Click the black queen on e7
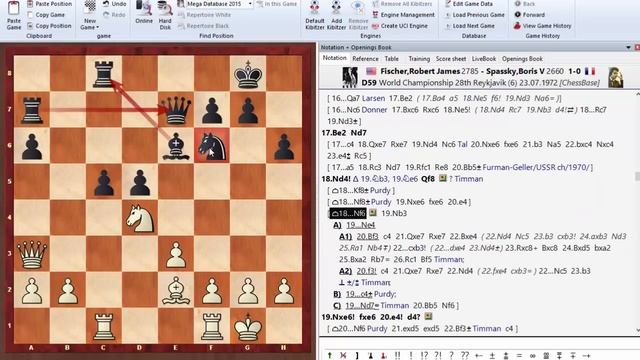The height and width of the screenshot is (360, 640). (176, 109)
